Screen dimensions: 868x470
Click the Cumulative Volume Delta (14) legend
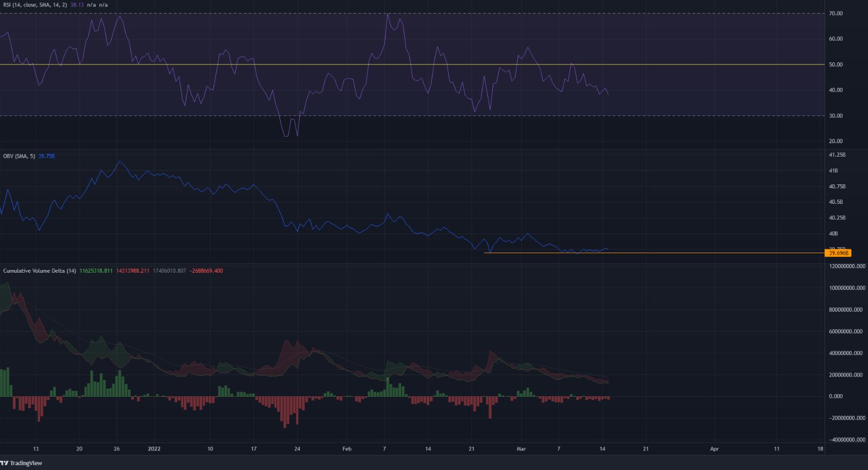point(40,271)
